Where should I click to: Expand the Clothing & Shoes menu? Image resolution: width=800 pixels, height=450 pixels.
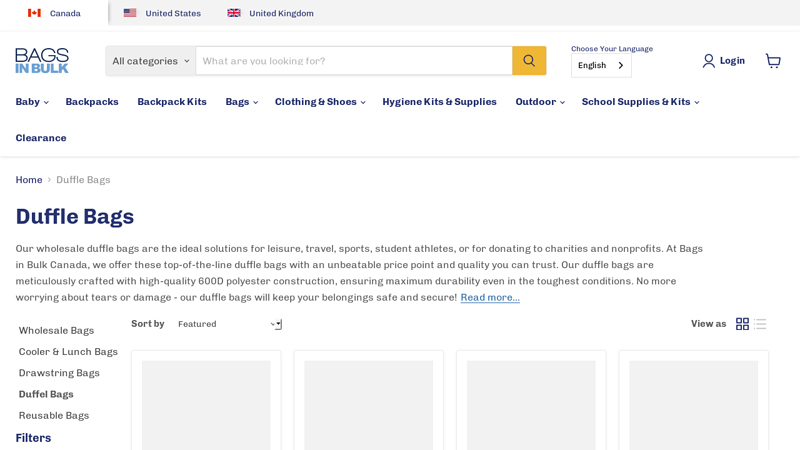coord(319,102)
